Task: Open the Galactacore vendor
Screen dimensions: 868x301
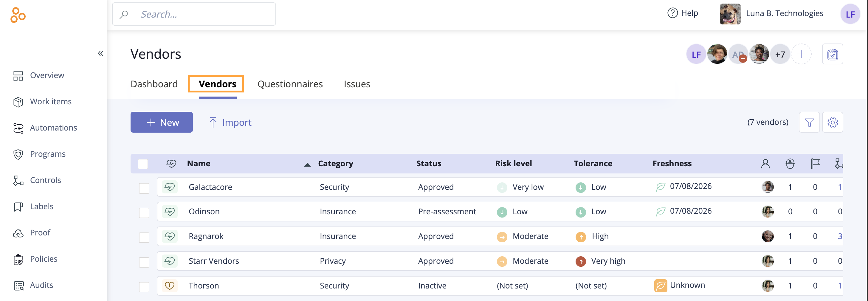Action: 210,187
